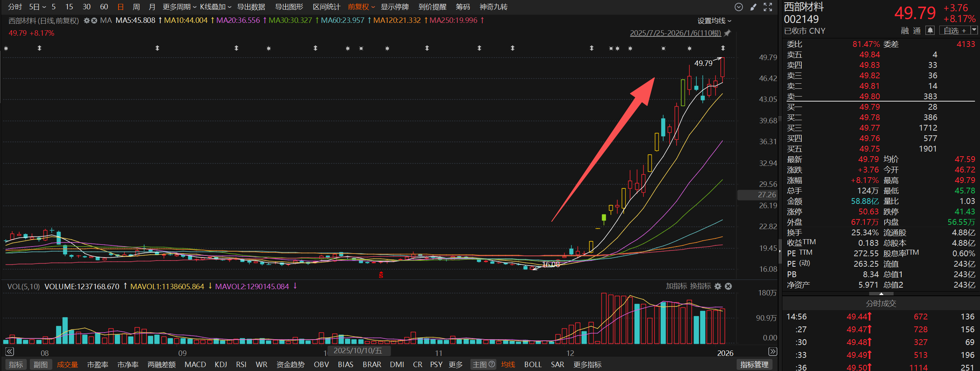The width and height of the screenshot is (980, 371).
Task: Click the 分时成交 panel header
Action: pyautogui.click(x=881, y=303)
